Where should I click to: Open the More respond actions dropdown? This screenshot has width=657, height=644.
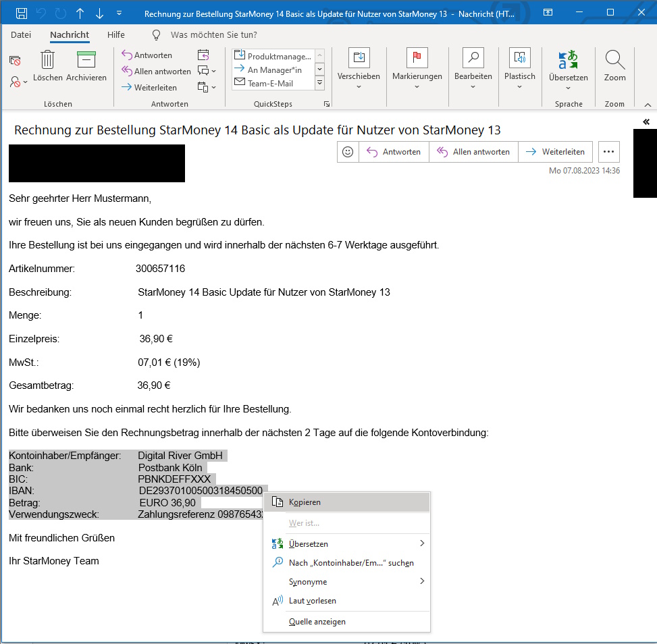(207, 87)
